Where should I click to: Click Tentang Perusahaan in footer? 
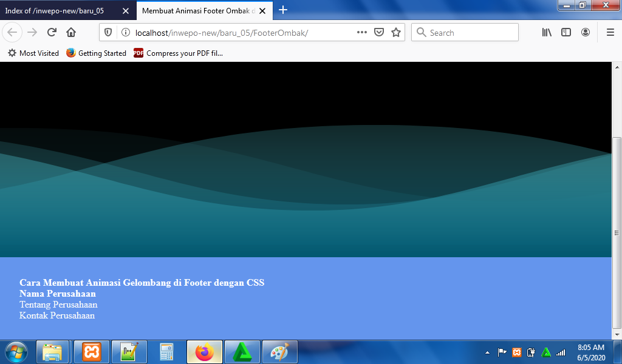(x=58, y=305)
